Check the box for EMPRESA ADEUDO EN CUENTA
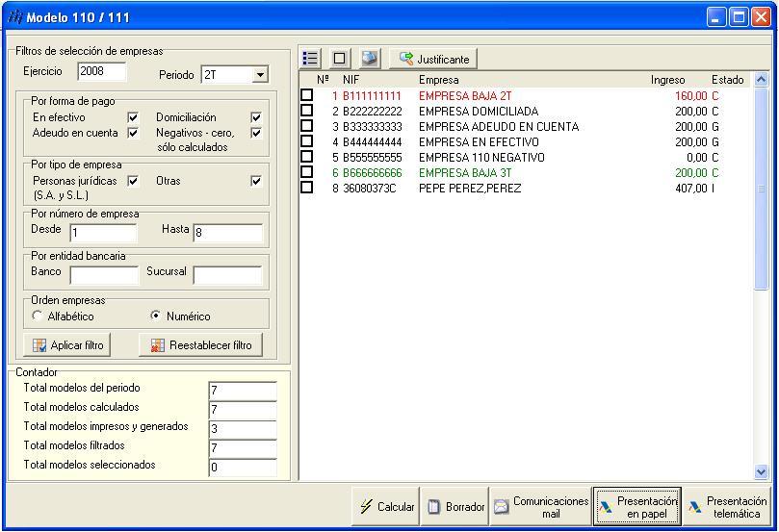Screen dimensions: 779x532 tap(307, 126)
